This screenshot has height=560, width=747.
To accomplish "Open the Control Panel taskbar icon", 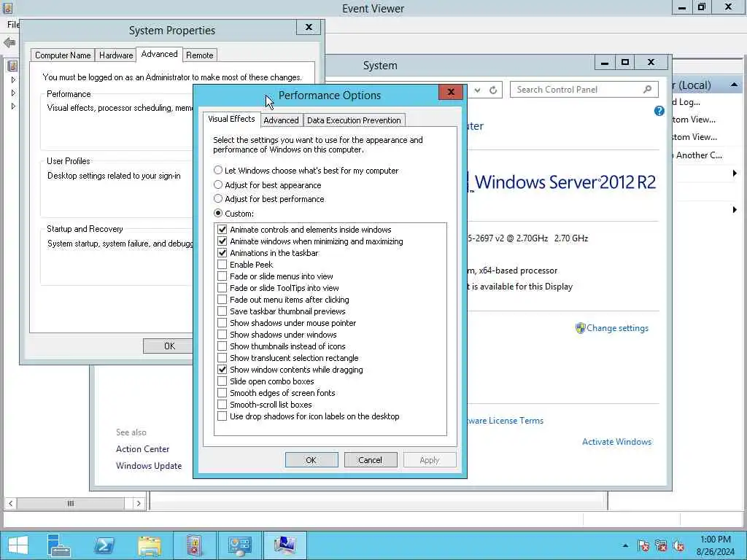I will pyautogui.click(x=239, y=545).
